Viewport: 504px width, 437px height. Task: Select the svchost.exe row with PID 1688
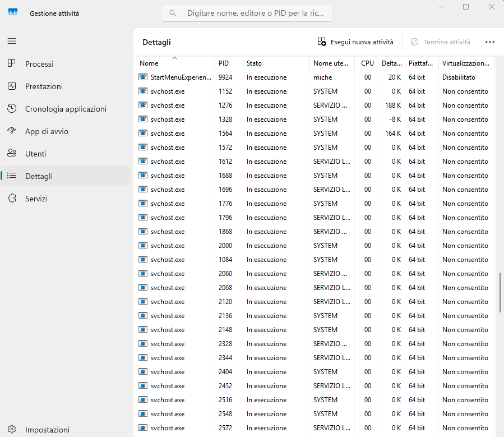(315, 175)
